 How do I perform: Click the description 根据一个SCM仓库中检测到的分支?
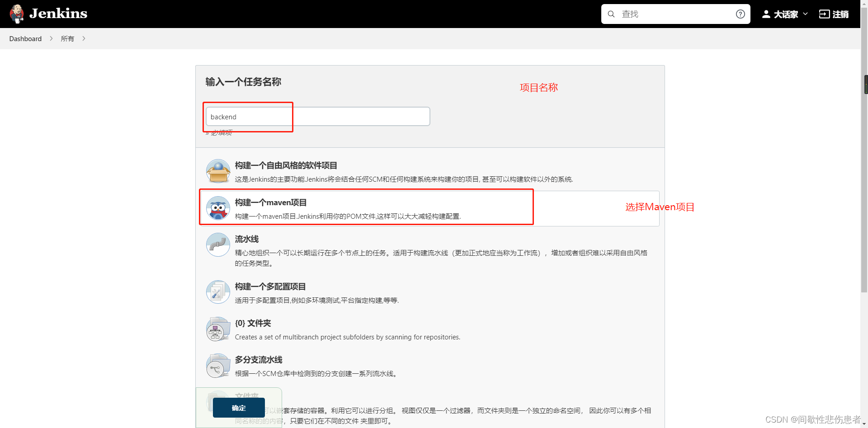[x=316, y=374]
